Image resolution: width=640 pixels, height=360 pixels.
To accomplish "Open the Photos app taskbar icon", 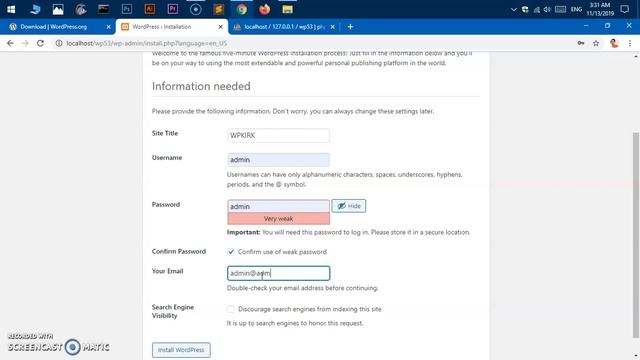I will click(x=58, y=9).
